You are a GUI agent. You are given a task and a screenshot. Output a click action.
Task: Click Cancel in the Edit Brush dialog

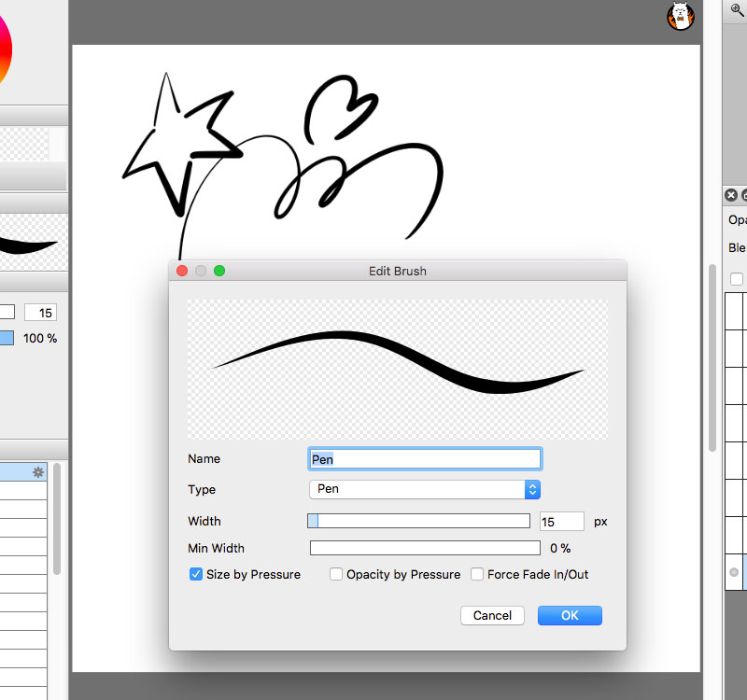click(x=492, y=615)
